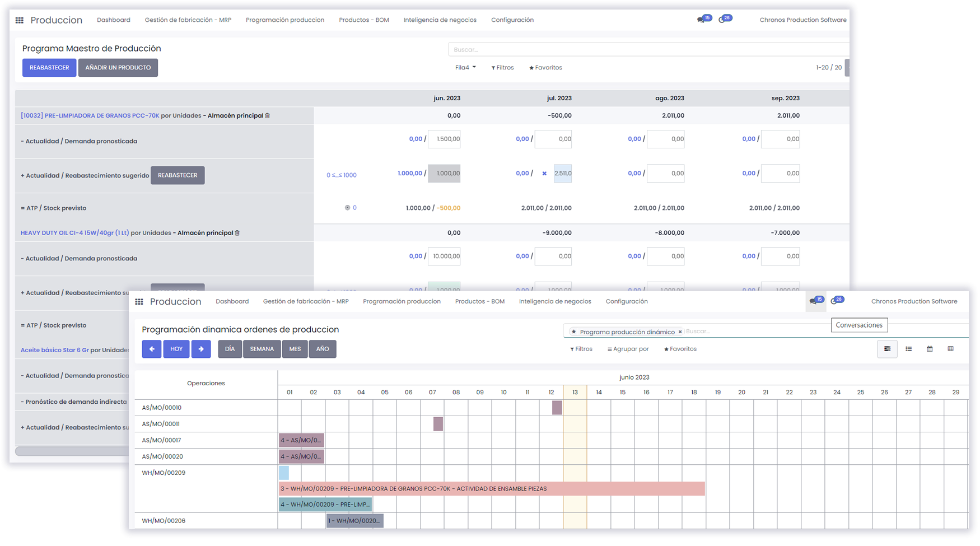980x546 pixels.
Task: Open Gestión de fabricación - MRP menu
Action: click(188, 20)
